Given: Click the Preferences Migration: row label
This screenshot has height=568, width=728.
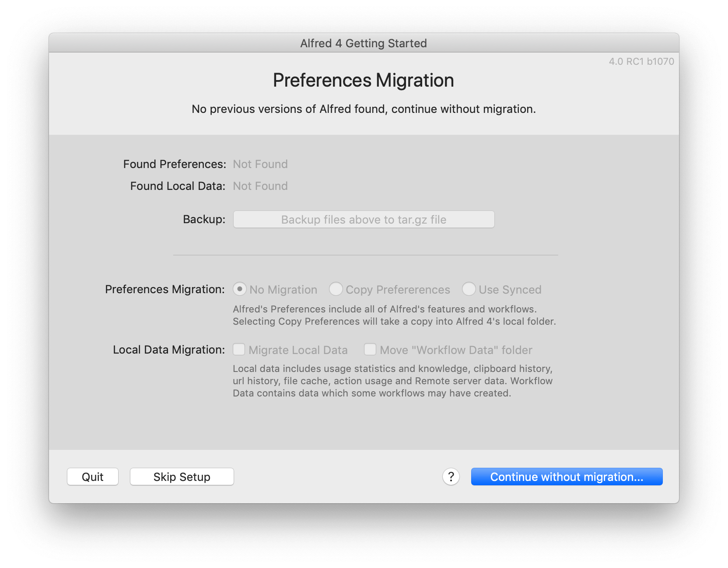Looking at the screenshot, I should point(164,289).
